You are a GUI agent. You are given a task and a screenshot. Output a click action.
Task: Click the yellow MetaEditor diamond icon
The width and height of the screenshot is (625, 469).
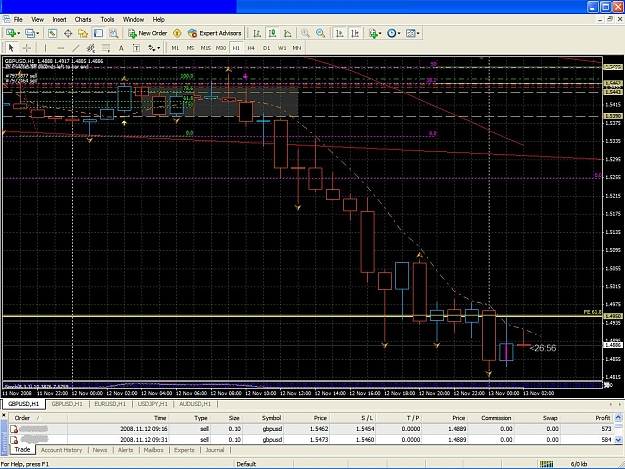click(177, 33)
